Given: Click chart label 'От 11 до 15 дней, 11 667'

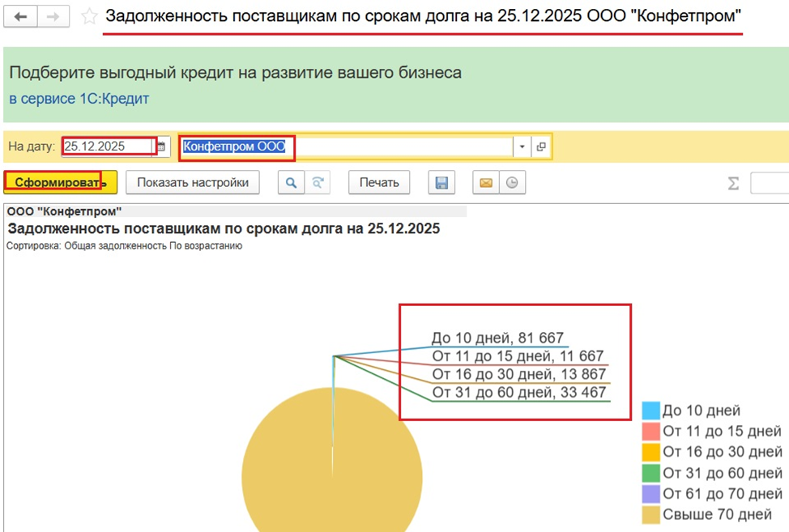Looking at the screenshot, I should click(x=518, y=356).
